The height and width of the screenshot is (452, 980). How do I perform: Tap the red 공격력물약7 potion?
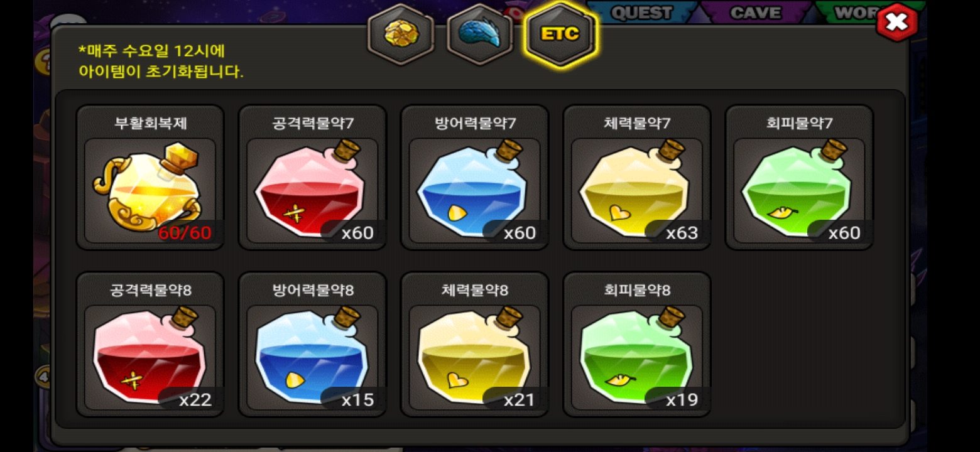pyautogui.click(x=312, y=178)
